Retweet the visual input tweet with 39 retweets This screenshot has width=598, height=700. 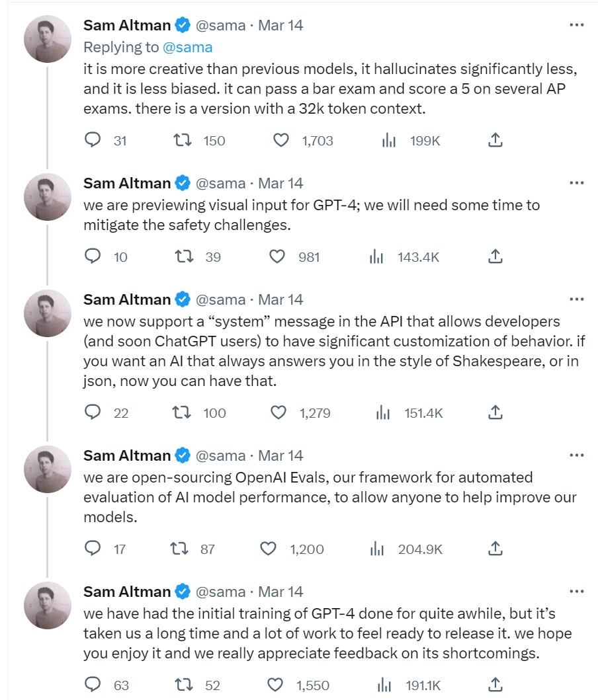183,256
